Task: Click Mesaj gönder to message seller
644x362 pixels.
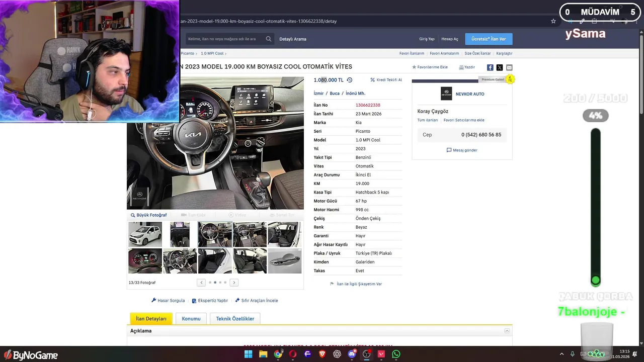Action: [x=462, y=150]
